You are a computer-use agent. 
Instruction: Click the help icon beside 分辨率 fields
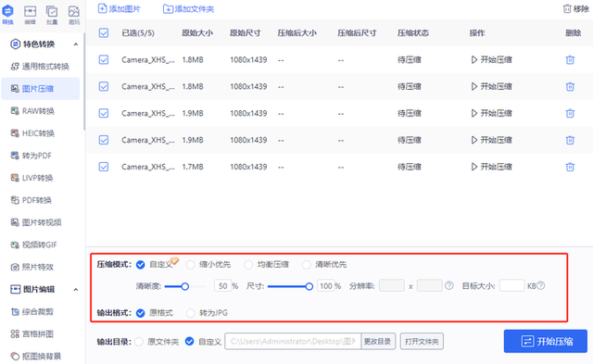(x=448, y=285)
